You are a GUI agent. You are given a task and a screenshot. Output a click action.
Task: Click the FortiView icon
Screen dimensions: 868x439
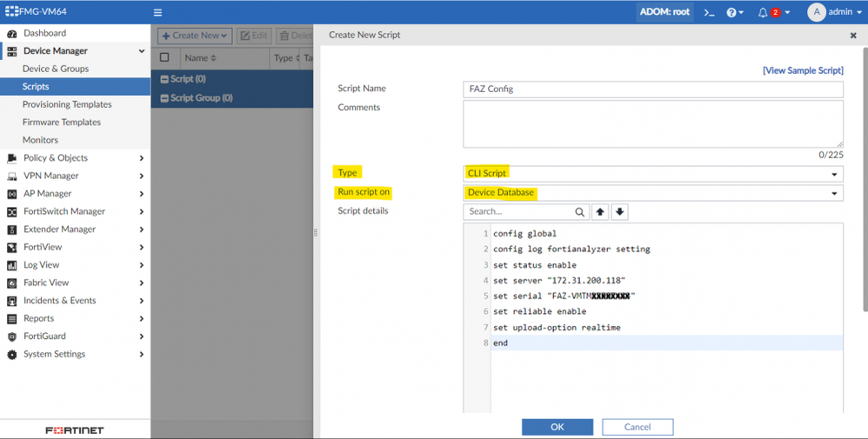11,248
